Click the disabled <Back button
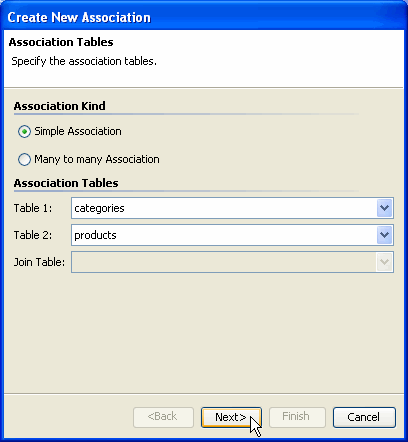This screenshot has width=408, height=442. [163, 417]
